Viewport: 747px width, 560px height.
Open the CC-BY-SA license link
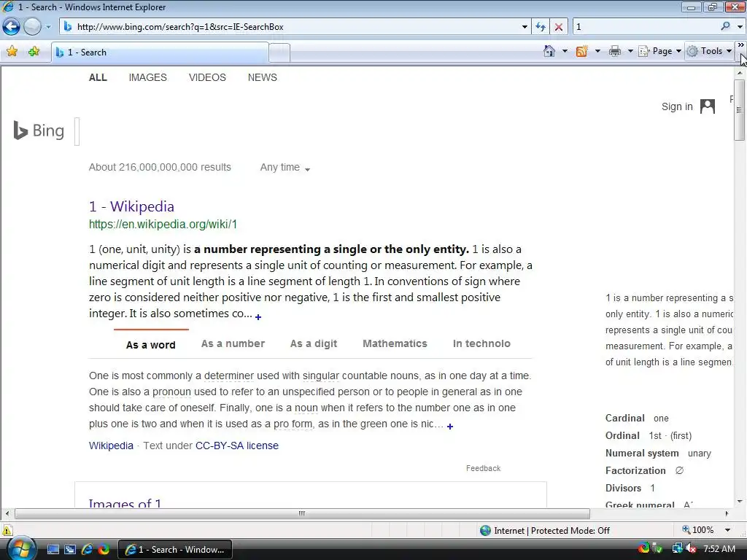coord(237,446)
